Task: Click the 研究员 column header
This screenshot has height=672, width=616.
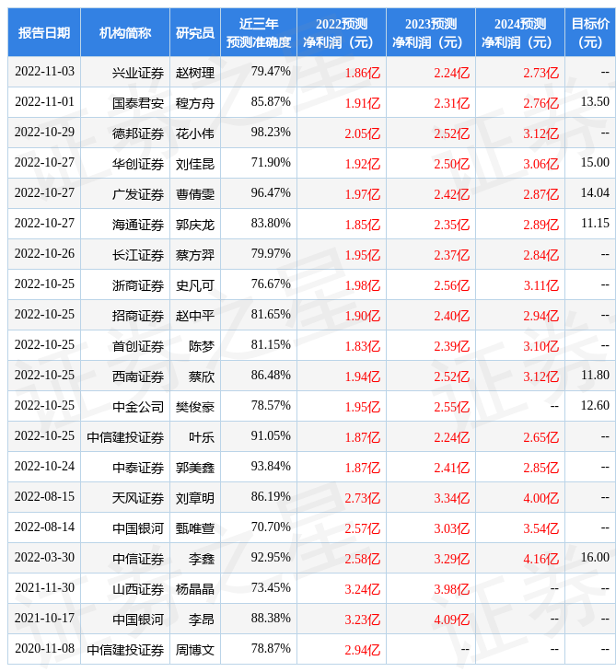Action: (x=195, y=32)
